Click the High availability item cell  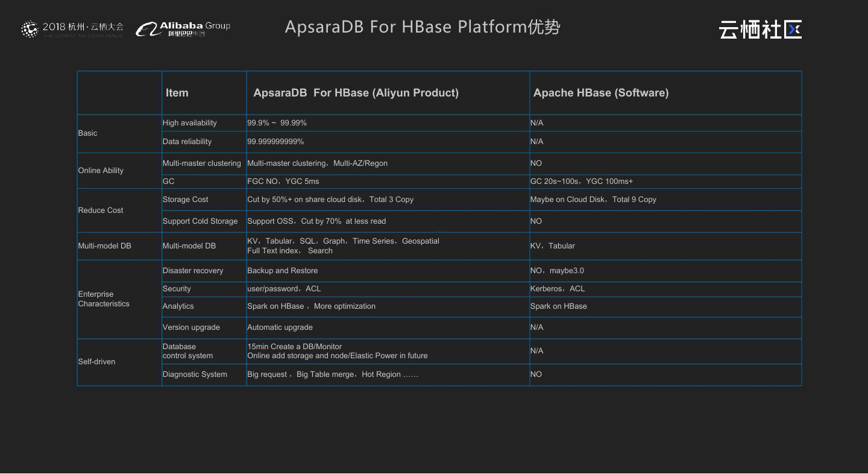point(190,123)
